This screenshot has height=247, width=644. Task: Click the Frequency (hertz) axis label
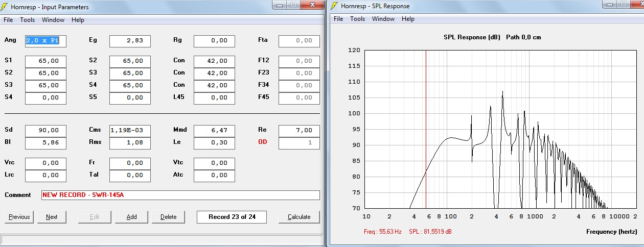click(611, 232)
